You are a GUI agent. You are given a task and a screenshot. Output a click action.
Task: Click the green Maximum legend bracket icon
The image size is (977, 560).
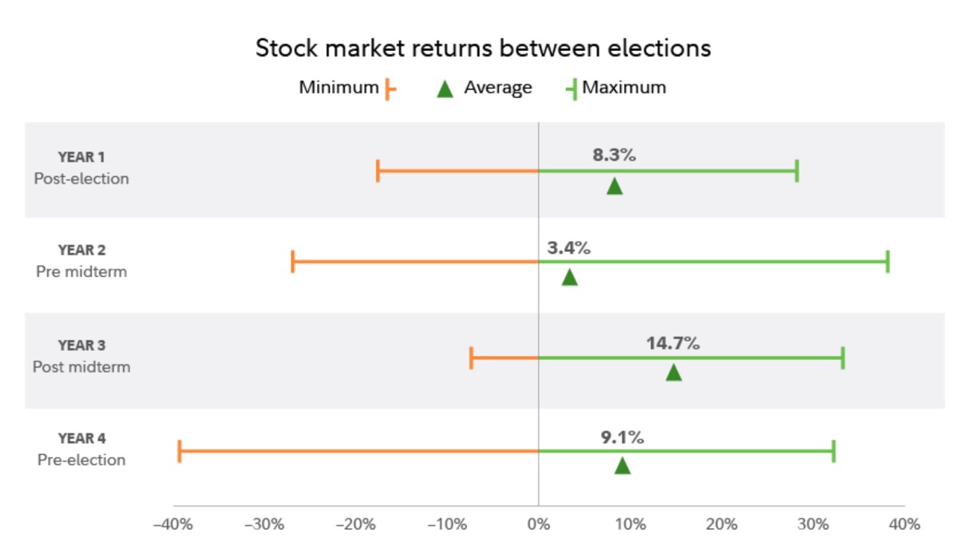[x=572, y=89]
